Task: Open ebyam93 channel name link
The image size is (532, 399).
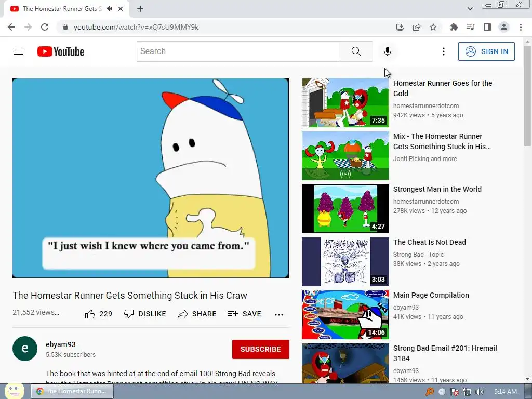Action: tap(61, 344)
